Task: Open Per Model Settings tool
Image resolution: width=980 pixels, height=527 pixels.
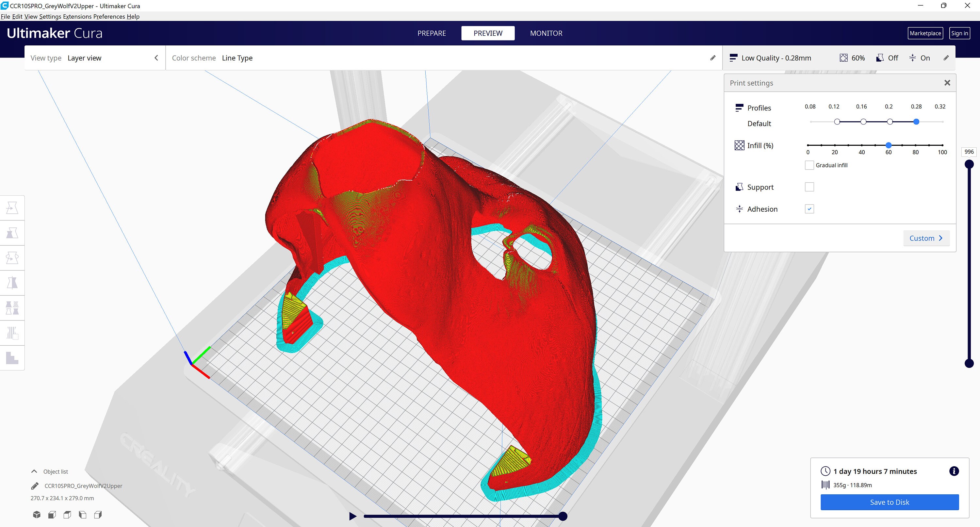Action: pyautogui.click(x=12, y=308)
